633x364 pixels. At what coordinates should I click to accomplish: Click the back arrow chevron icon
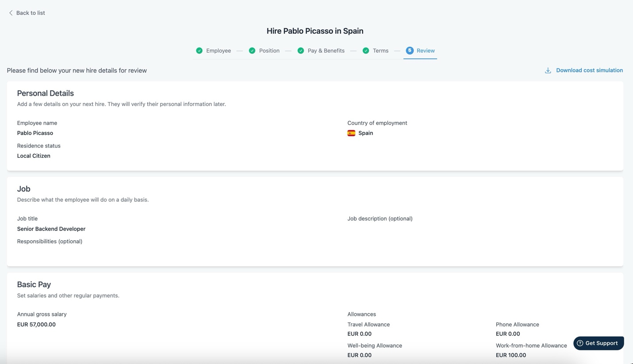pyautogui.click(x=11, y=13)
